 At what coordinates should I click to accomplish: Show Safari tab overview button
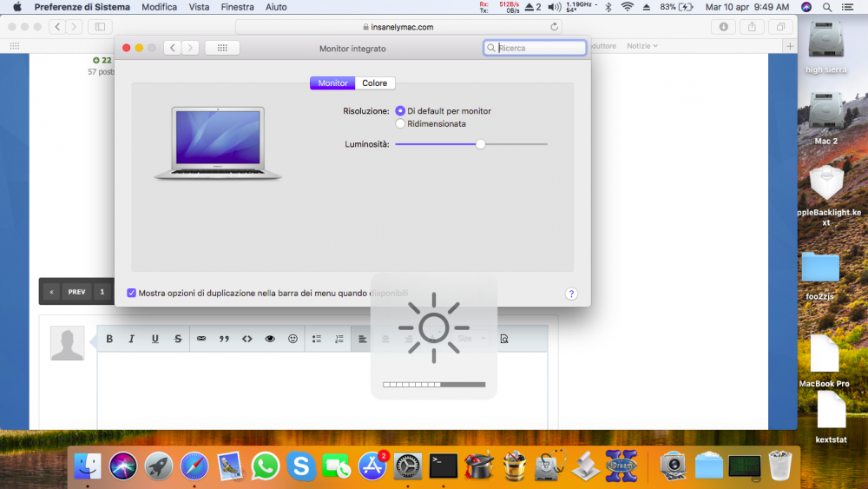780,27
